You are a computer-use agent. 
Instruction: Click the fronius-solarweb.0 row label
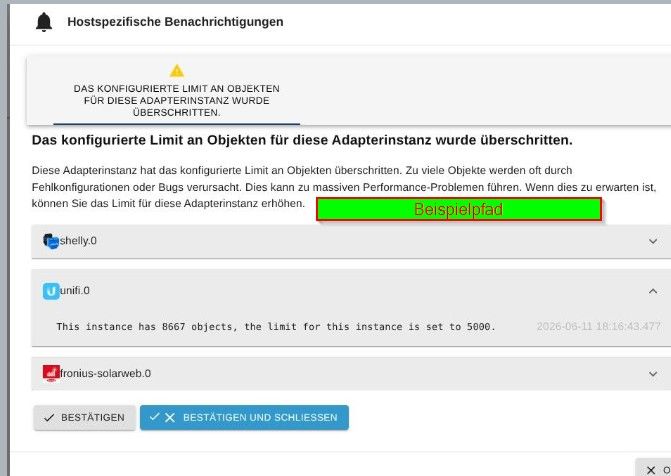point(105,373)
